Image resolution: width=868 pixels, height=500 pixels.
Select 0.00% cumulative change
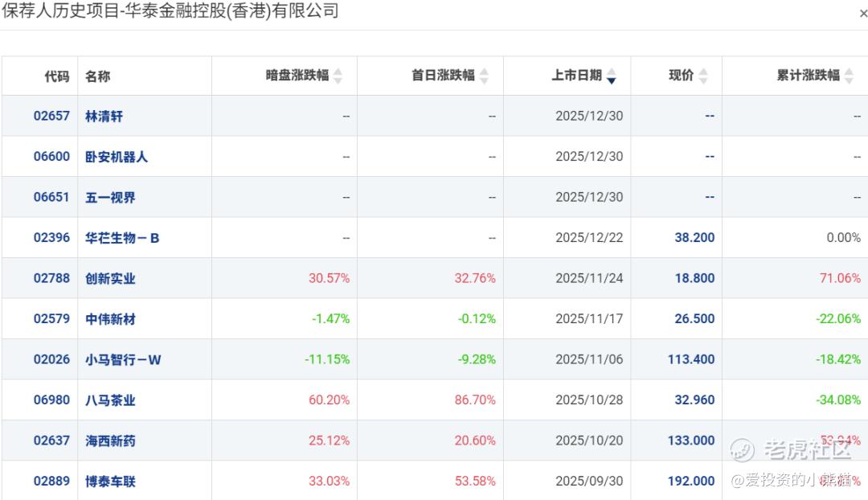(x=844, y=238)
